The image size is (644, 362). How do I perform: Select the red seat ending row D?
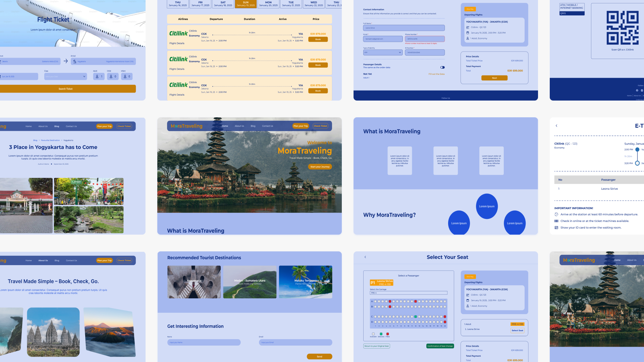tap(445, 322)
